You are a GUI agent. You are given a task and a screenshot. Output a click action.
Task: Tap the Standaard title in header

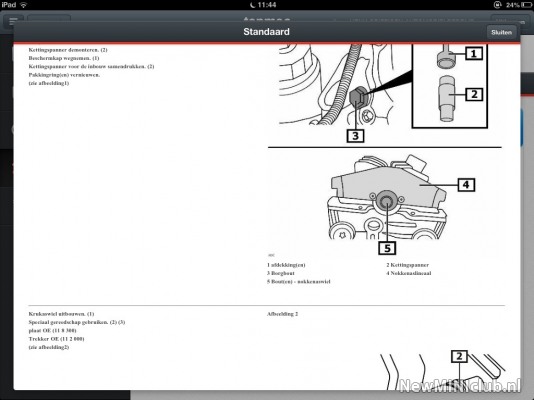click(x=266, y=32)
